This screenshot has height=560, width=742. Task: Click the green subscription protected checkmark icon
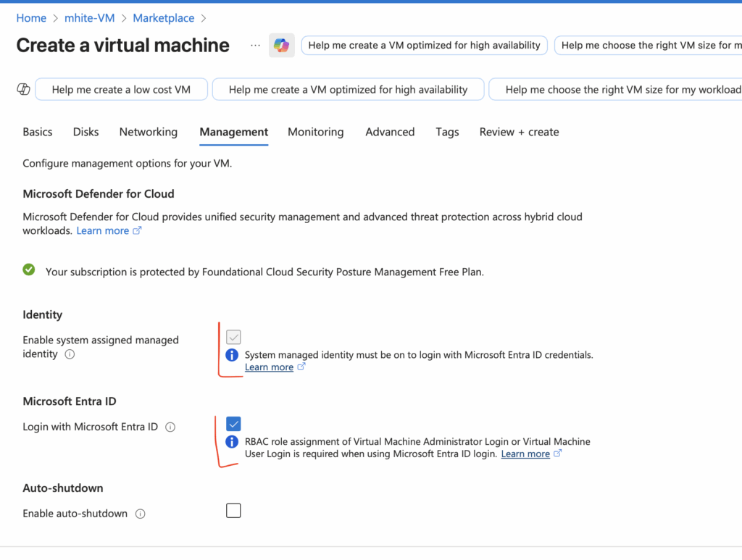pos(29,270)
